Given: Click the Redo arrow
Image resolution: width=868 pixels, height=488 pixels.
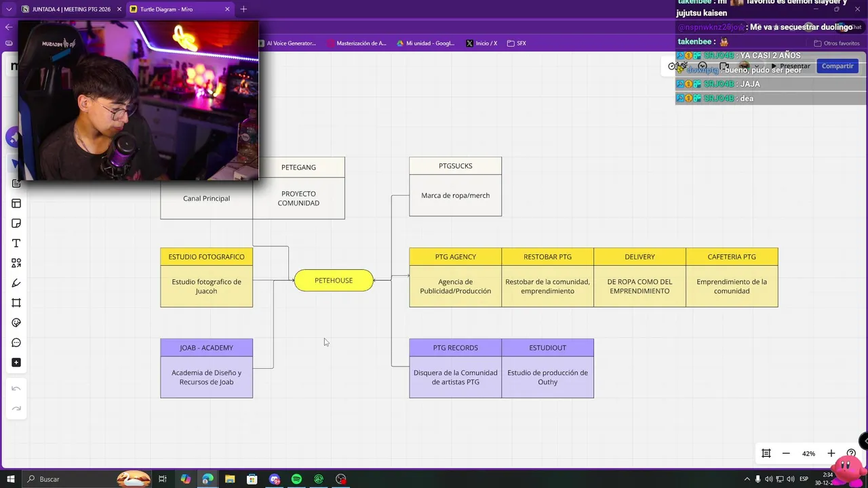Looking at the screenshot, I should pyautogui.click(x=16, y=408).
